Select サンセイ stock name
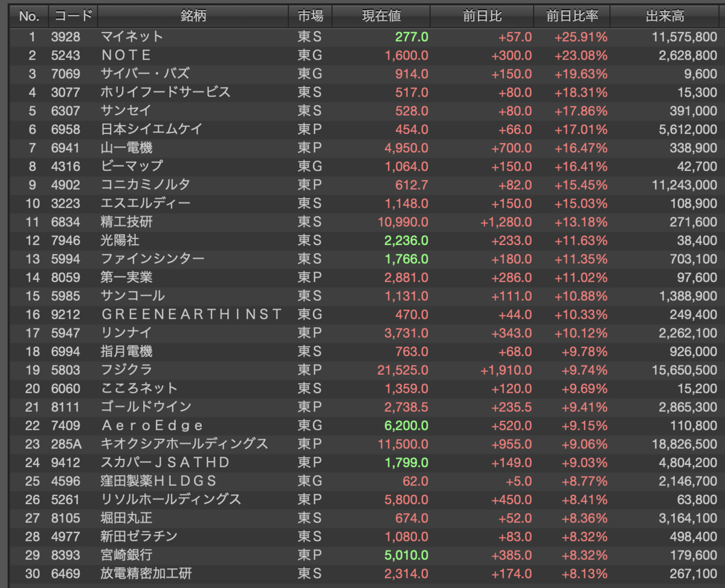 pos(126,111)
